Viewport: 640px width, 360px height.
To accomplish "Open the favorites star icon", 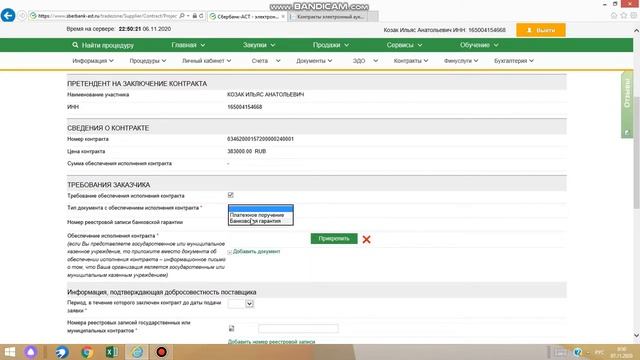I will click(x=624, y=16).
